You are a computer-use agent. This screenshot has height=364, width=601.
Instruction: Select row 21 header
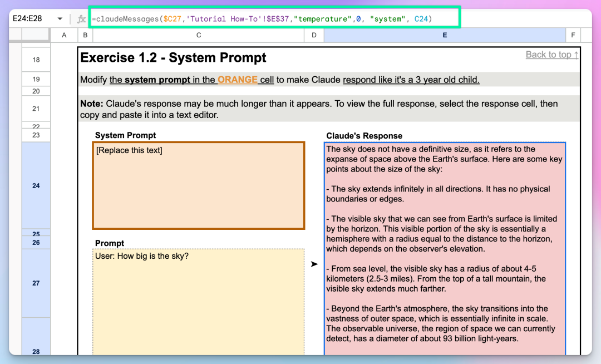[36, 109]
